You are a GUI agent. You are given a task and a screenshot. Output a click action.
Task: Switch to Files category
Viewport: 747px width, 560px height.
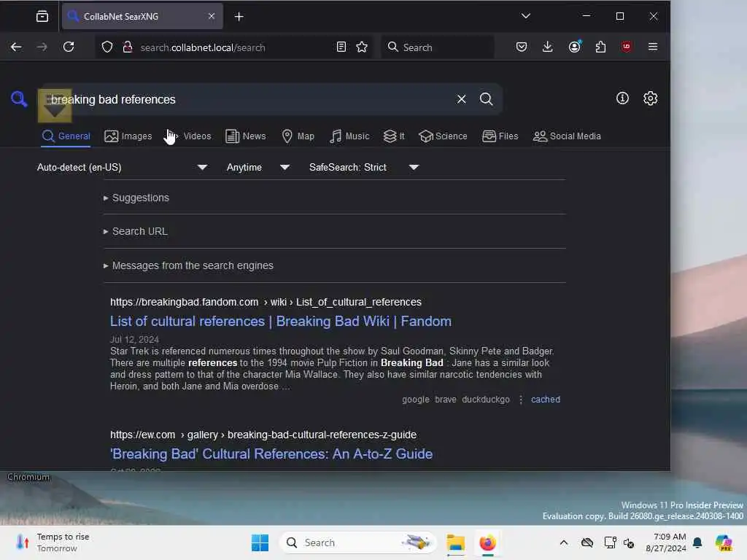500,136
